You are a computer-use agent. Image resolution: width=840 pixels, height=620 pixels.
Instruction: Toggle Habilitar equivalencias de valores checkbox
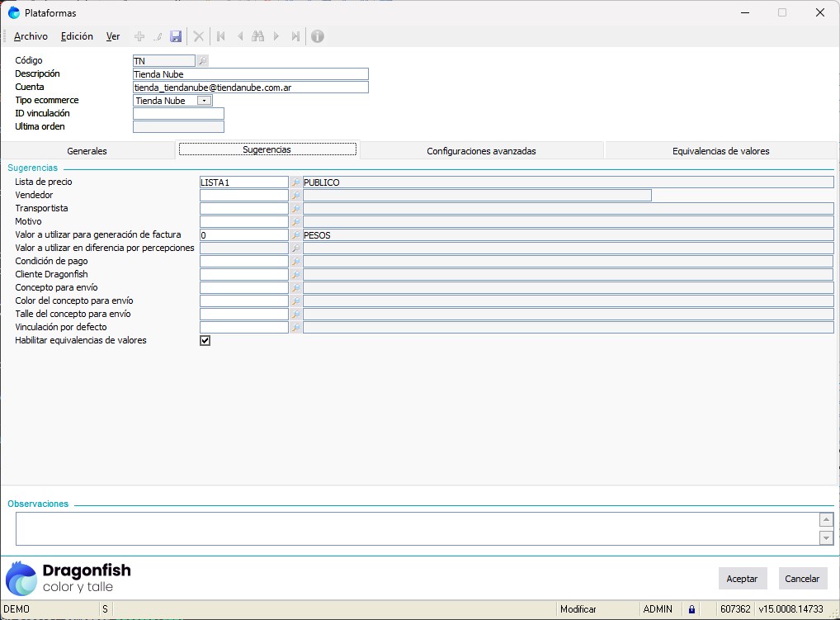tap(205, 340)
